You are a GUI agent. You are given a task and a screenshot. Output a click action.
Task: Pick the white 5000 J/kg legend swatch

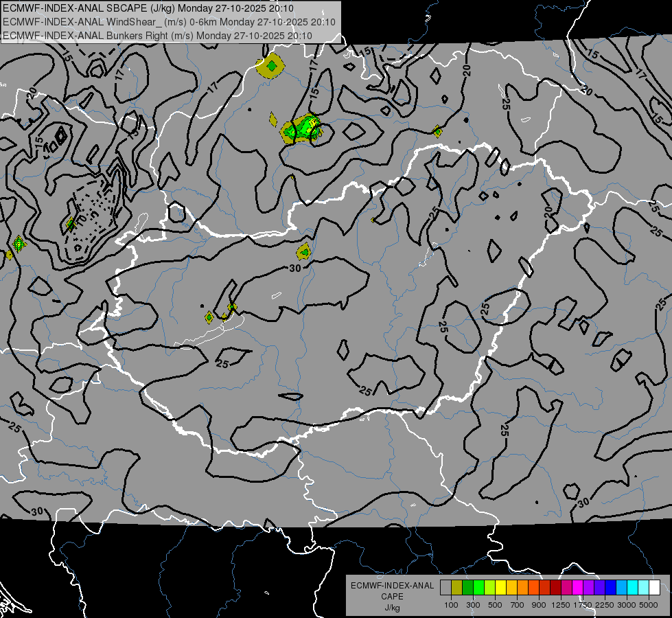(655, 587)
